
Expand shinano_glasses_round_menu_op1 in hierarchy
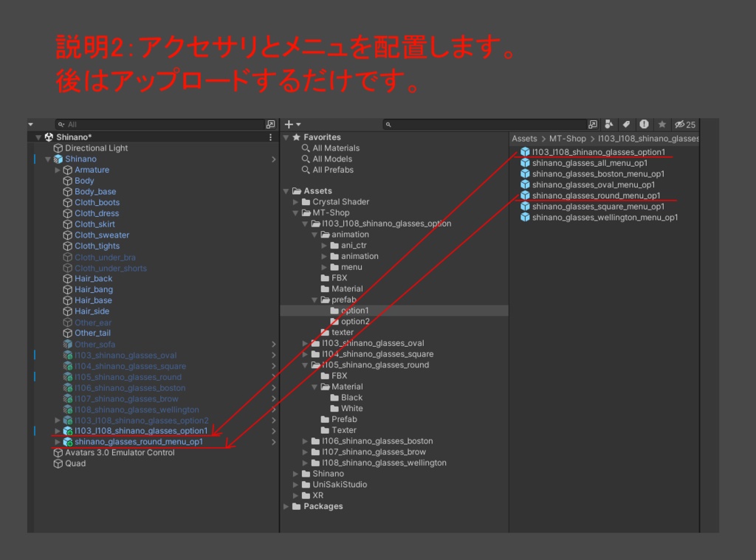[58, 442]
